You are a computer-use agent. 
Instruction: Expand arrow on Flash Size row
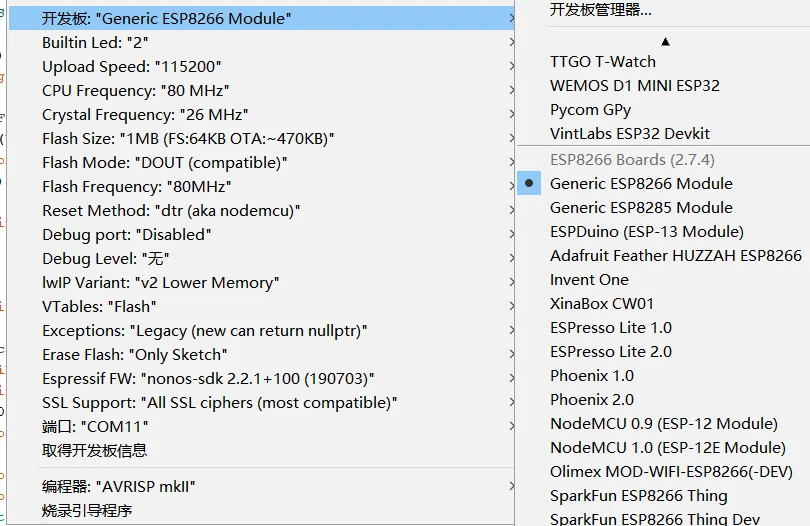[511, 138]
